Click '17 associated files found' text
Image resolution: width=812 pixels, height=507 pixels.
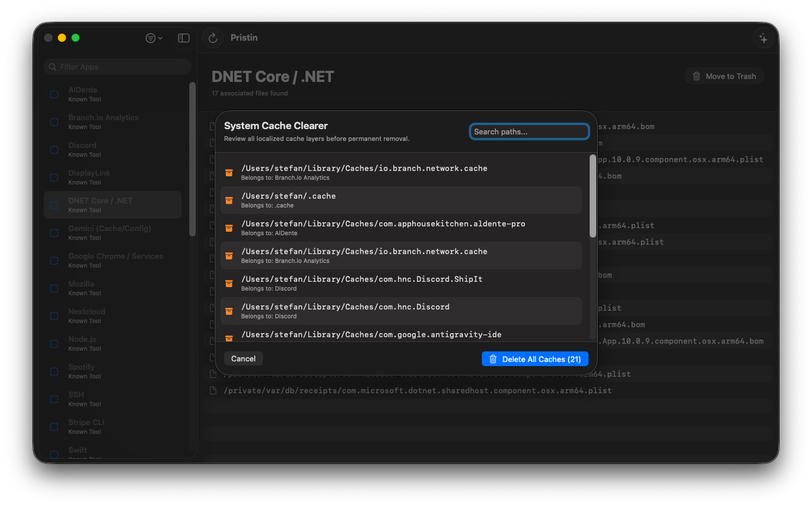pyautogui.click(x=250, y=93)
